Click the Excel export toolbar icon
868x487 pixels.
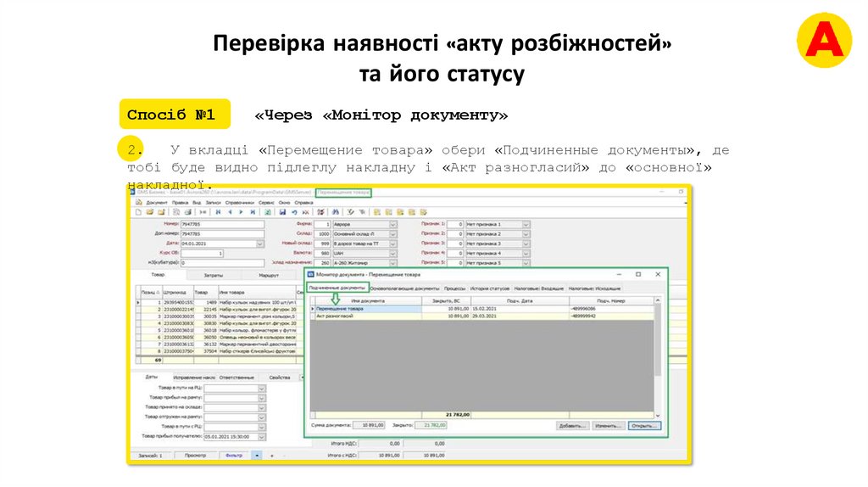pos(267,212)
